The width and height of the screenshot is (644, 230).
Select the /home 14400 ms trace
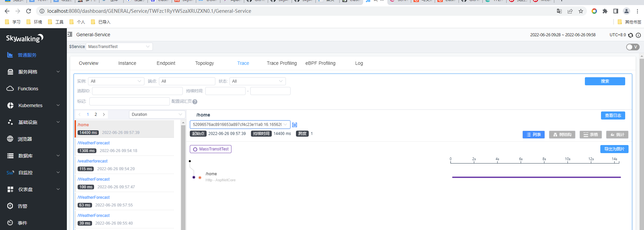(124, 129)
